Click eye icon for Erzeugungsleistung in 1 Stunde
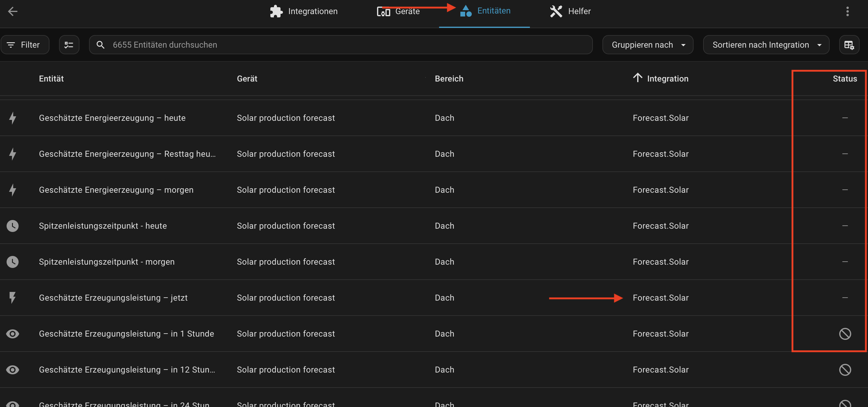Viewport: 868px width, 407px height. click(13, 334)
